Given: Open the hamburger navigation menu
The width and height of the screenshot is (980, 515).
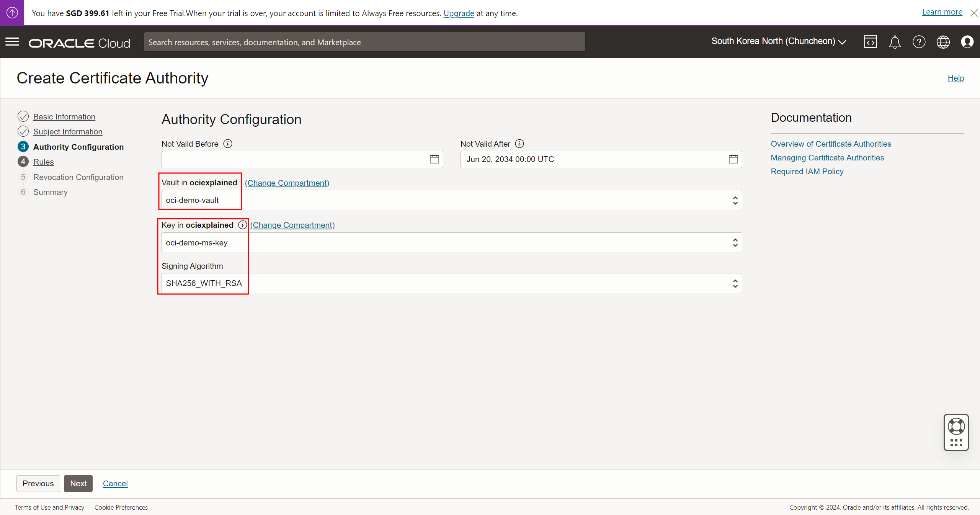Looking at the screenshot, I should 12,42.
